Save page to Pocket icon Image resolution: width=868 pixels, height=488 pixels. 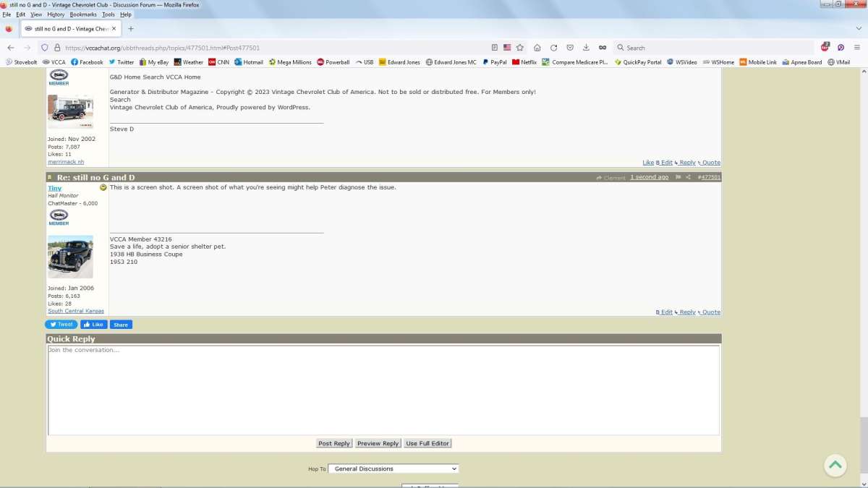[570, 48]
